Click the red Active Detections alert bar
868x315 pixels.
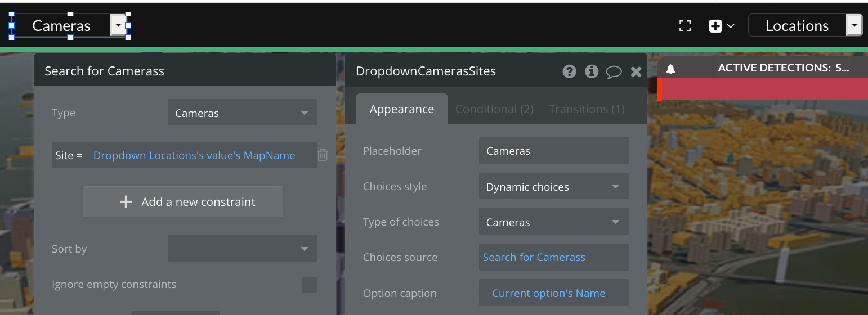pyautogui.click(x=763, y=89)
